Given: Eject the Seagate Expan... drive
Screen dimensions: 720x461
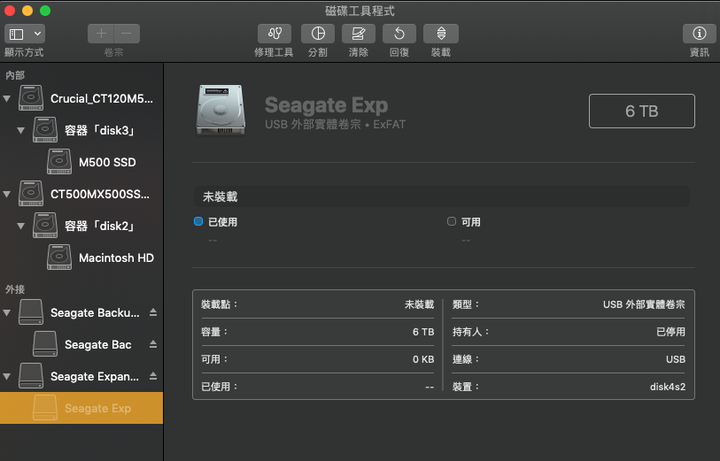Looking at the screenshot, I should [x=153, y=376].
